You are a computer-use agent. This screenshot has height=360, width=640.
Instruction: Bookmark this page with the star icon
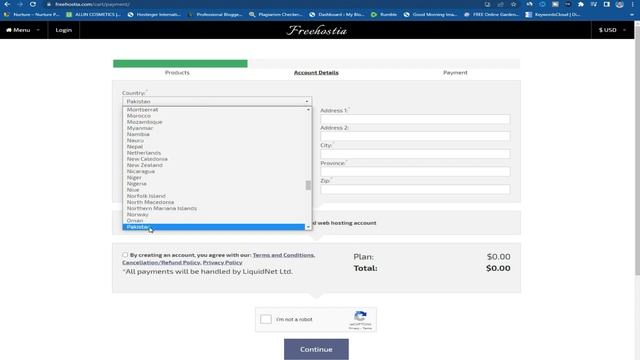[x=513, y=4]
